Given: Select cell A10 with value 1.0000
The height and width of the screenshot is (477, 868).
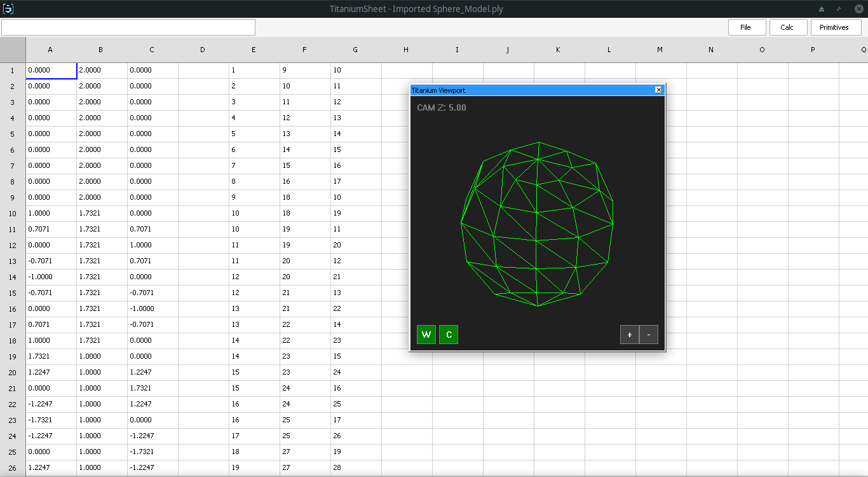Looking at the screenshot, I should (x=51, y=214).
